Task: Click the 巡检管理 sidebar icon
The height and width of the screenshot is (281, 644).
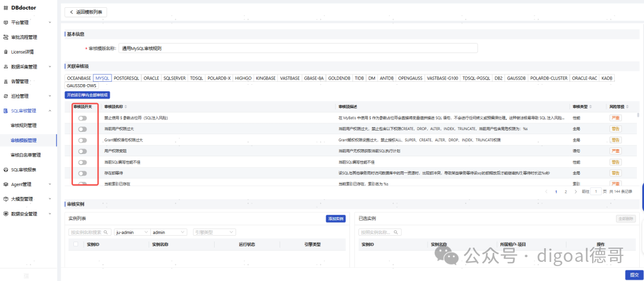Action: tap(6, 96)
